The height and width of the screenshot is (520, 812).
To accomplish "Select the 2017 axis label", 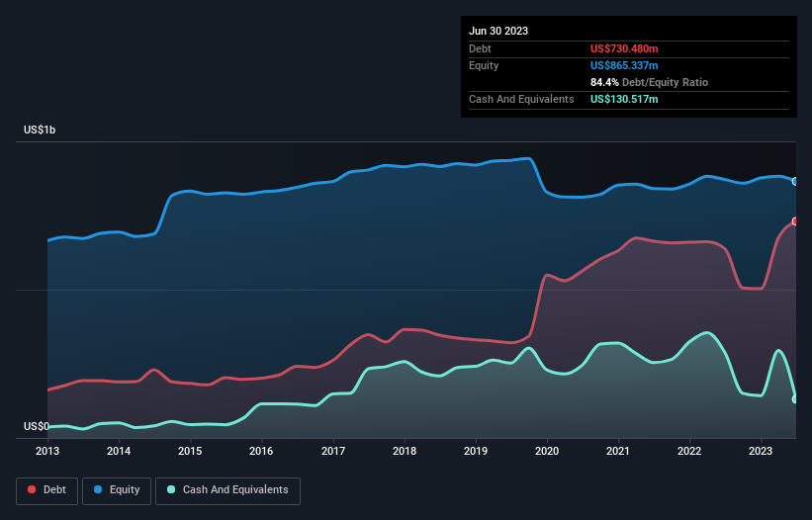I will tap(333, 451).
